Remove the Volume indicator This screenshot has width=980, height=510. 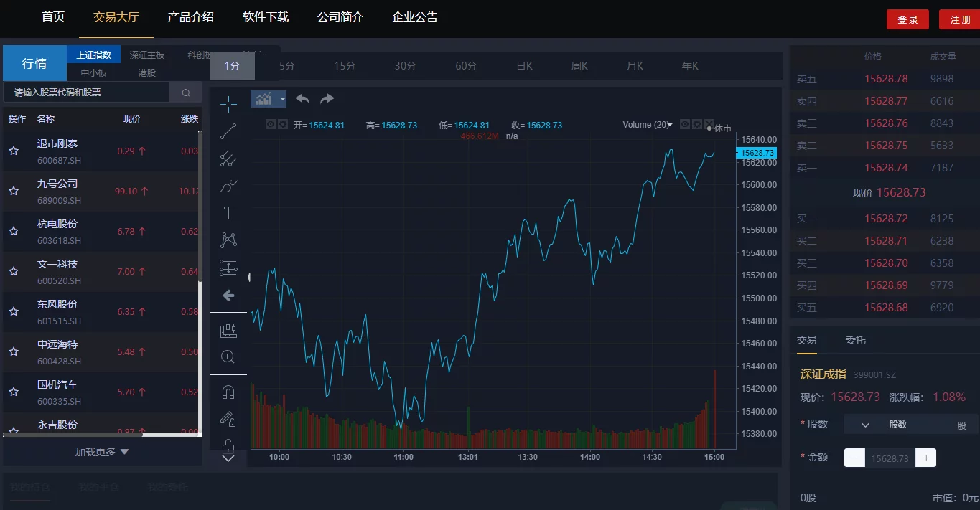pyautogui.click(x=709, y=124)
